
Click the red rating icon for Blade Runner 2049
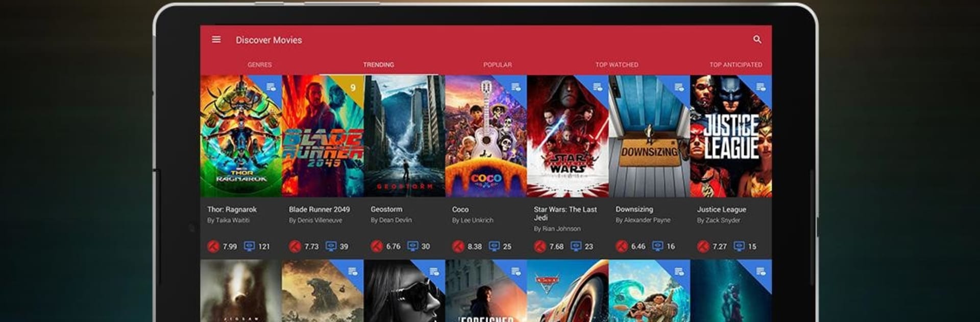(x=295, y=246)
